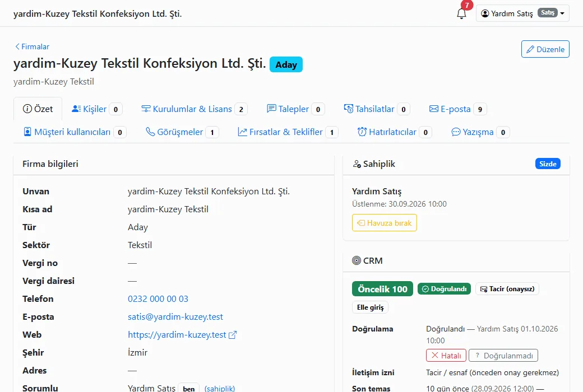Click the pencil icon in Düzenle
Screen dimensions: 583x392
point(530,49)
